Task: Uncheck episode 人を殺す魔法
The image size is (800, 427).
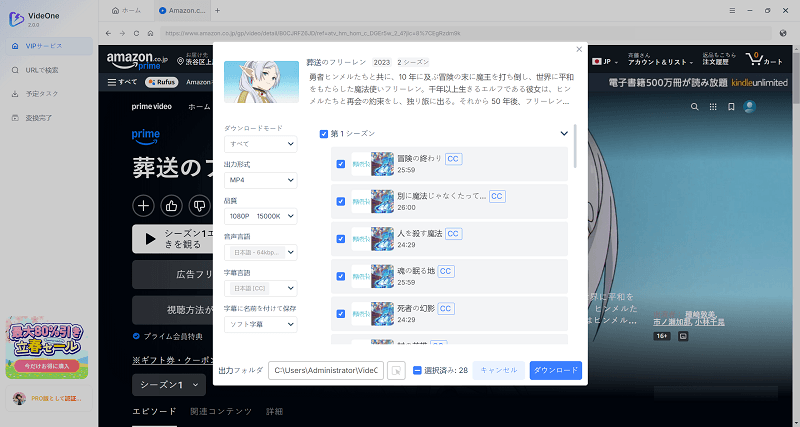Action: pyautogui.click(x=341, y=239)
